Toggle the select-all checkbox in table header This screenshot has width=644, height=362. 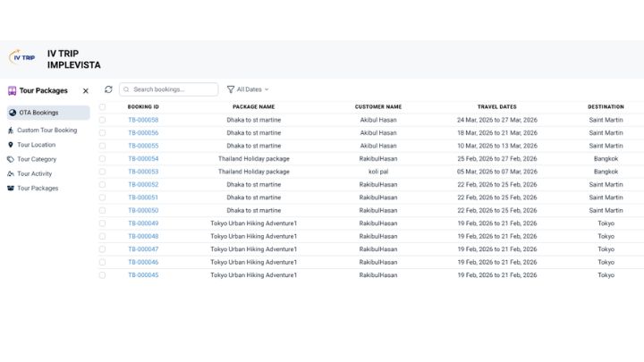pos(102,106)
